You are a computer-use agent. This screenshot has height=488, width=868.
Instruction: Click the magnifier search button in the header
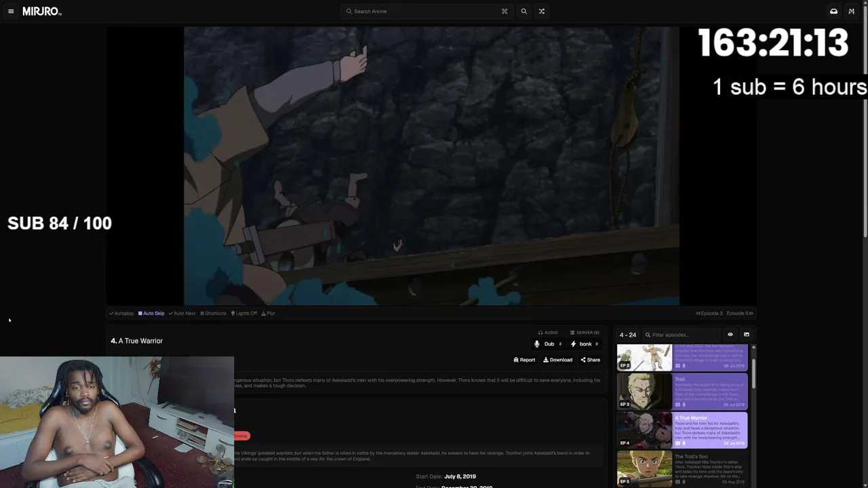pyautogui.click(x=524, y=12)
